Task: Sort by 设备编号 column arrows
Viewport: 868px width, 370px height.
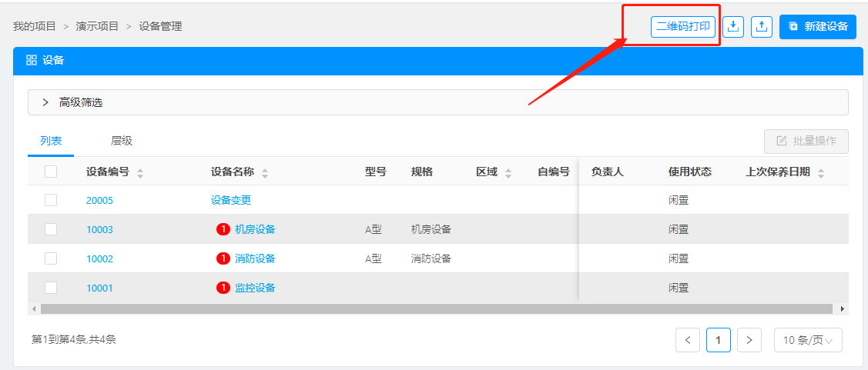Action: pos(140,172)
